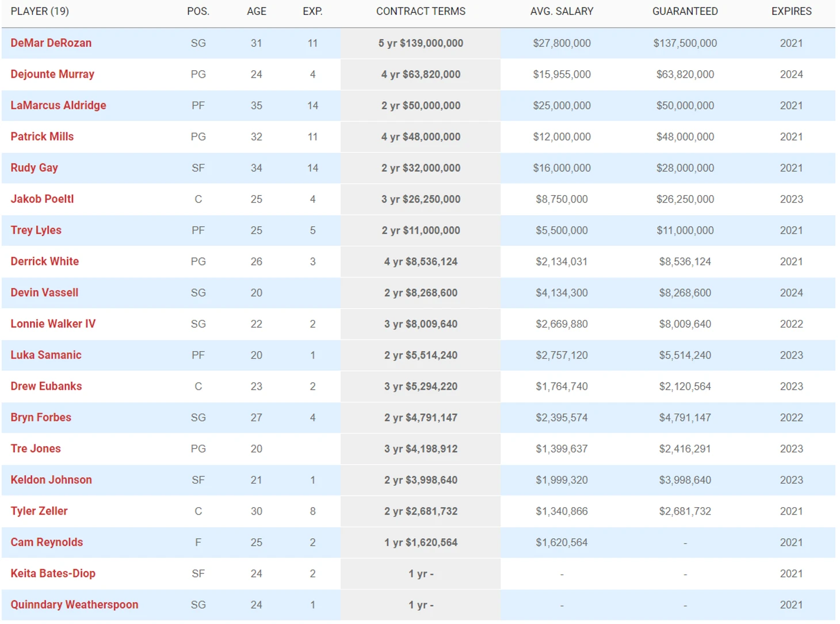Viewport: 840px width, 624px height.
Task: Open the Keldon Johnson player link
Action: click(x=51, y=480)
